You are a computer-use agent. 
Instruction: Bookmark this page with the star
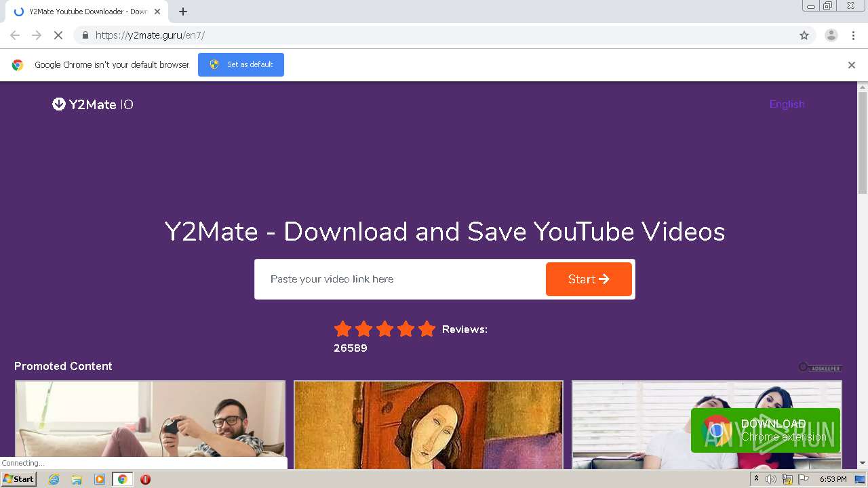804,35
